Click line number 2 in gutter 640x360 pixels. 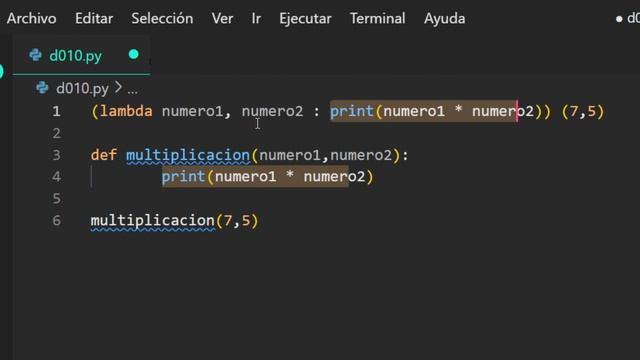(56, 133)
